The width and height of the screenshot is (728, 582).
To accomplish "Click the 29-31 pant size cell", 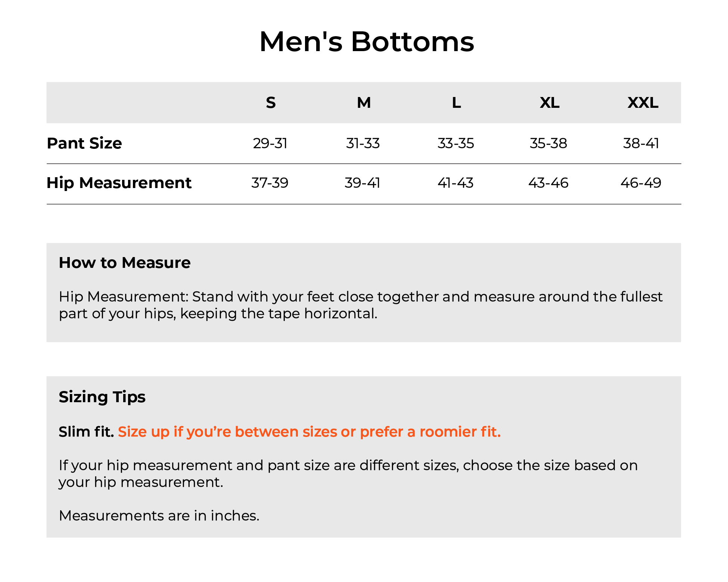I will point(270,143).
